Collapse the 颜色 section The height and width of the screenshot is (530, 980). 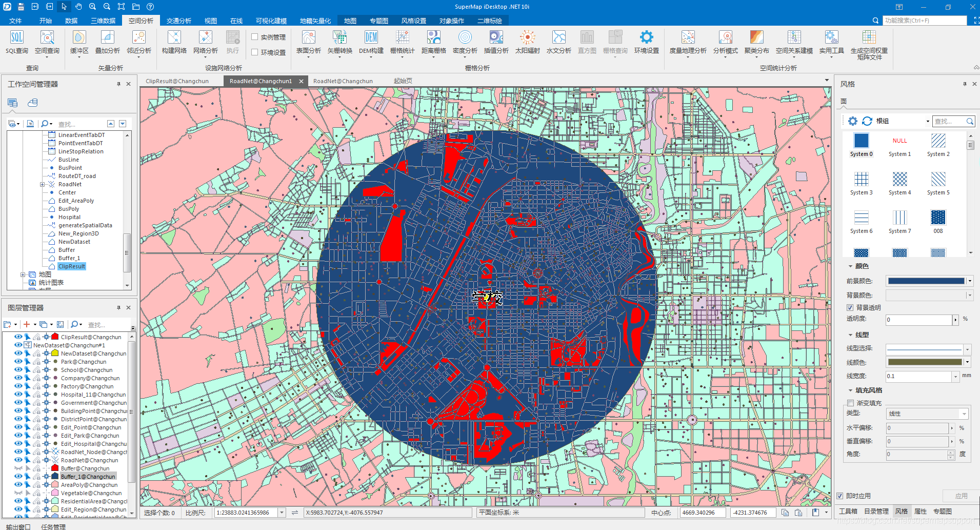(x=850, y=266)
